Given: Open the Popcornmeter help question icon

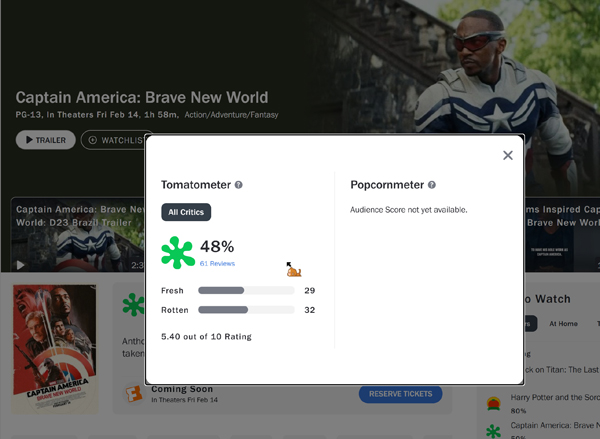Looking at the screenshot, I should 432,185.
